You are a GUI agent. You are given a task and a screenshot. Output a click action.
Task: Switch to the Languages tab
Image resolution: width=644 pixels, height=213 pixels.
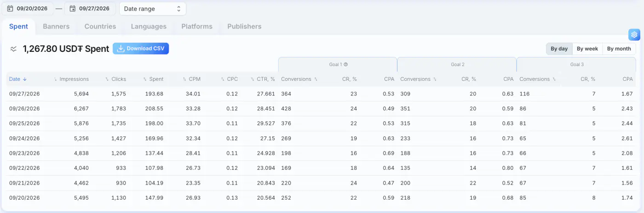click(x=149, y=27)
